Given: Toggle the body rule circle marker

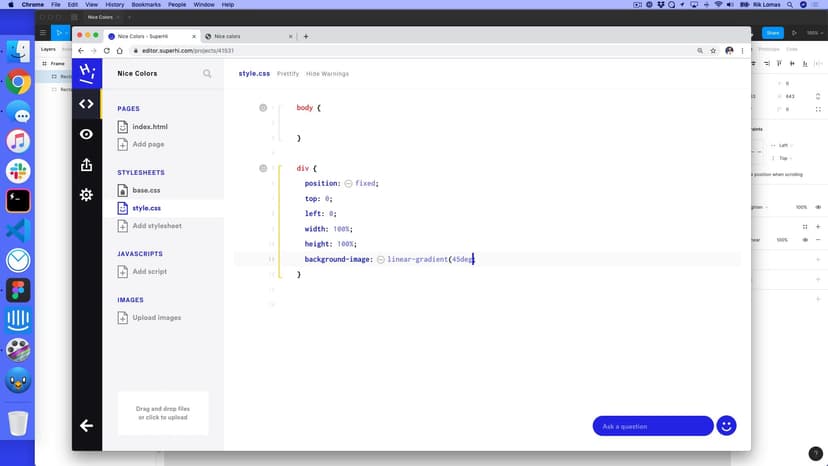Looking at the screenshot, I should coord(263,107).
